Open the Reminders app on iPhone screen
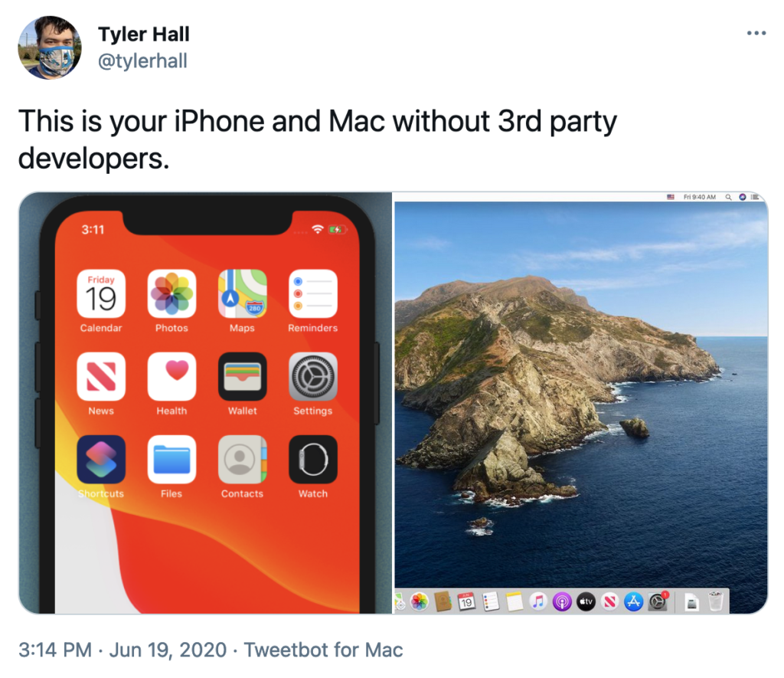This screenshot has width=784, height=678. [x=313, y=293]
